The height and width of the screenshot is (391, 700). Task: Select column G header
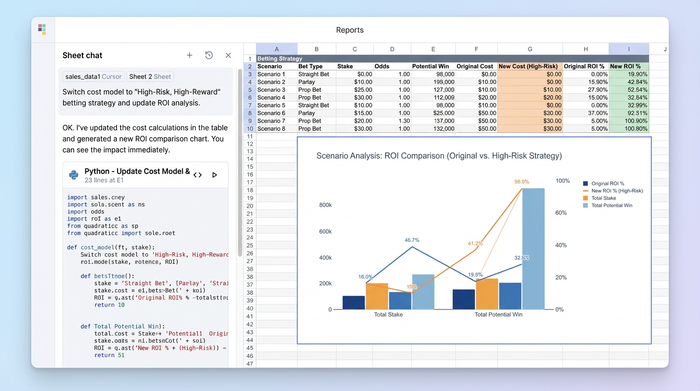point(530,49)
